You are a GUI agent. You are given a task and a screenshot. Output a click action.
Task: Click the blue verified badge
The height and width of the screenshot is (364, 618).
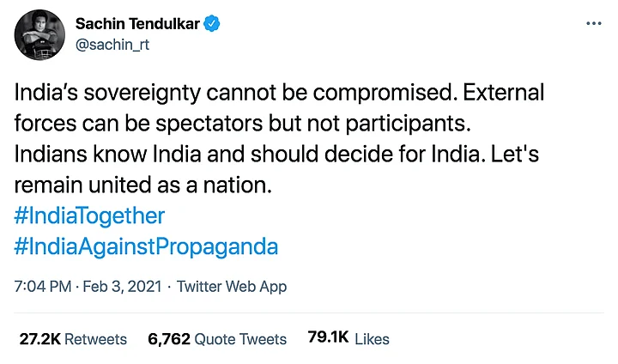click(211, 24)
